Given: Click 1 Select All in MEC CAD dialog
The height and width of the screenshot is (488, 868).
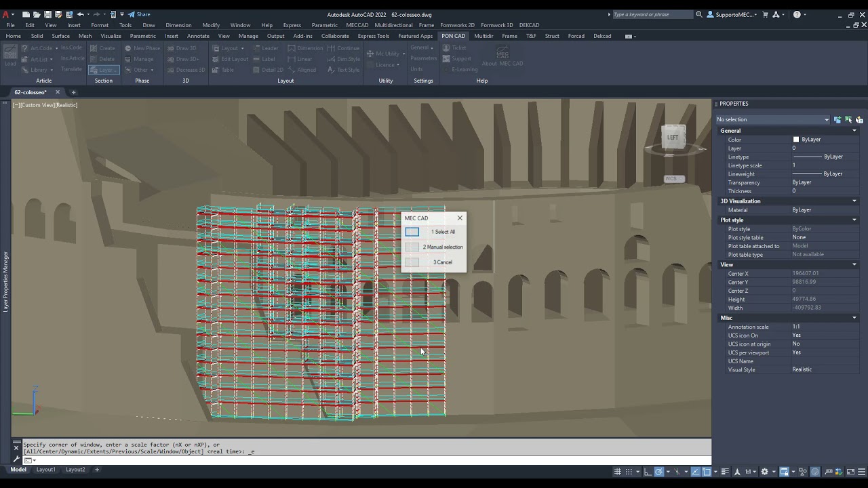Looking at the screenshot, I should tap(433, 232).
